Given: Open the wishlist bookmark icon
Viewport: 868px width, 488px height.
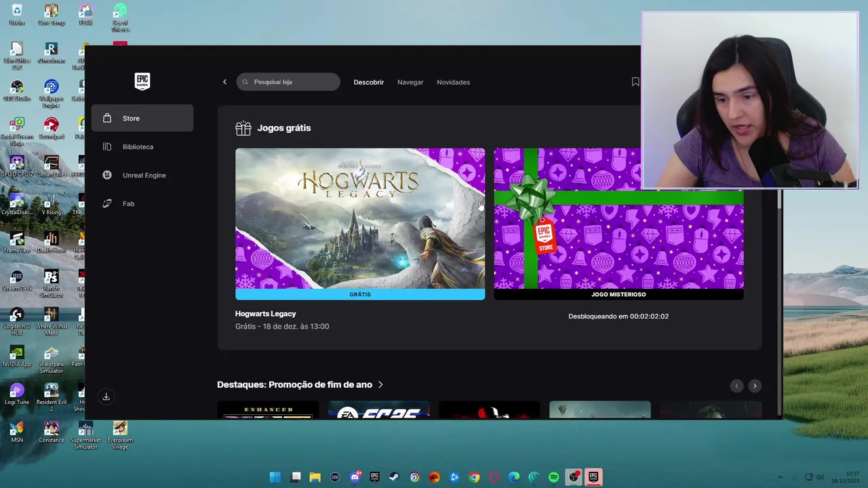Looking at the screenshot, I should click(x=635, y=82).
